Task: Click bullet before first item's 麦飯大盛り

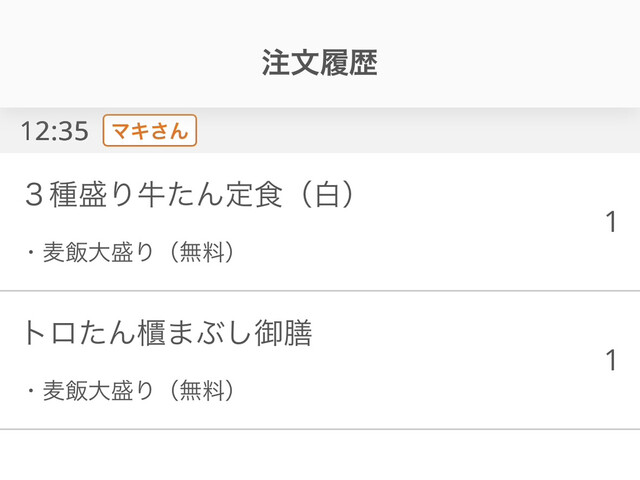Action: [x=30, y=253]
